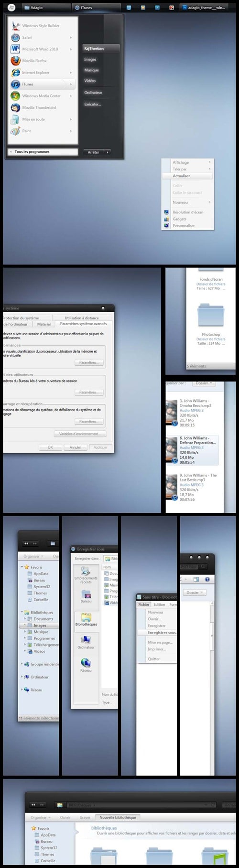Open the arrow next to Arrêter
Screen dimensions: 239x868
(108, 152)
